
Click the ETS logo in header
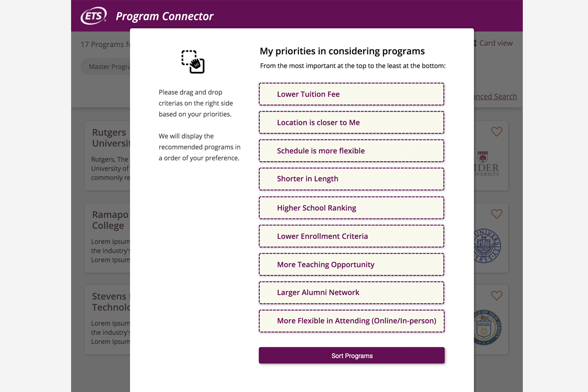(x=94, y=16)
